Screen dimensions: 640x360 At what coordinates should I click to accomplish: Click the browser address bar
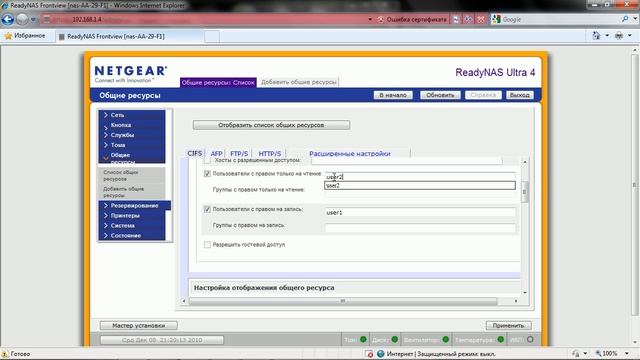tap(204, 19)
